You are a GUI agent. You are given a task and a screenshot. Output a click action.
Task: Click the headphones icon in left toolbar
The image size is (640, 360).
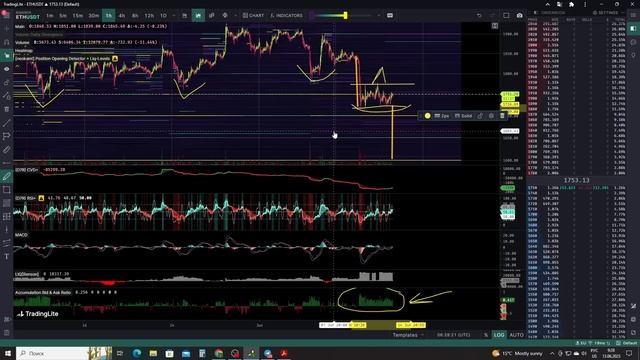click(7, 42)
